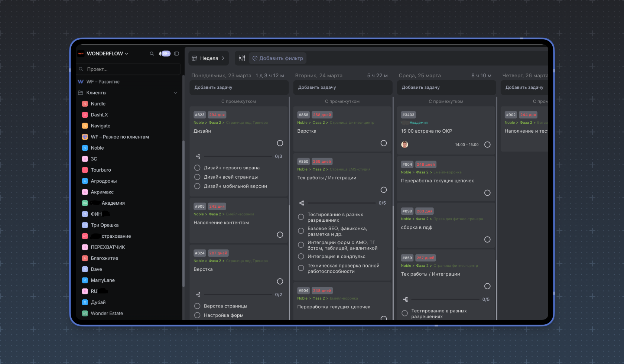Select WF – Развитие in the sidebar
The height and width of the screenshot is (364, 624).
pyautogui.click(x=103, y=82)
